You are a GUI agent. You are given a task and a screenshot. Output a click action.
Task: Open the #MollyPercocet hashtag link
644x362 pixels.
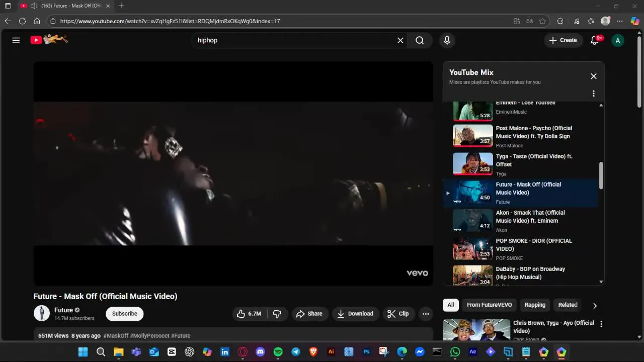point(150,336)
